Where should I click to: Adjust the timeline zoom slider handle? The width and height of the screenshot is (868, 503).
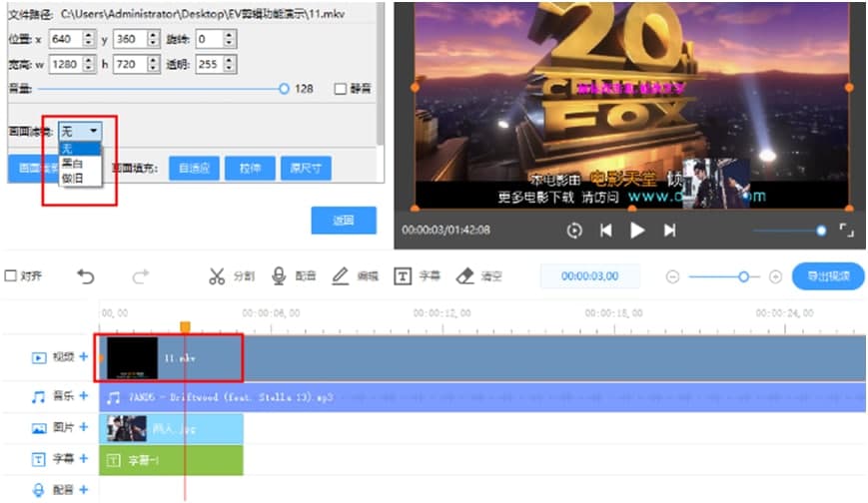click(x=743, y=276)
